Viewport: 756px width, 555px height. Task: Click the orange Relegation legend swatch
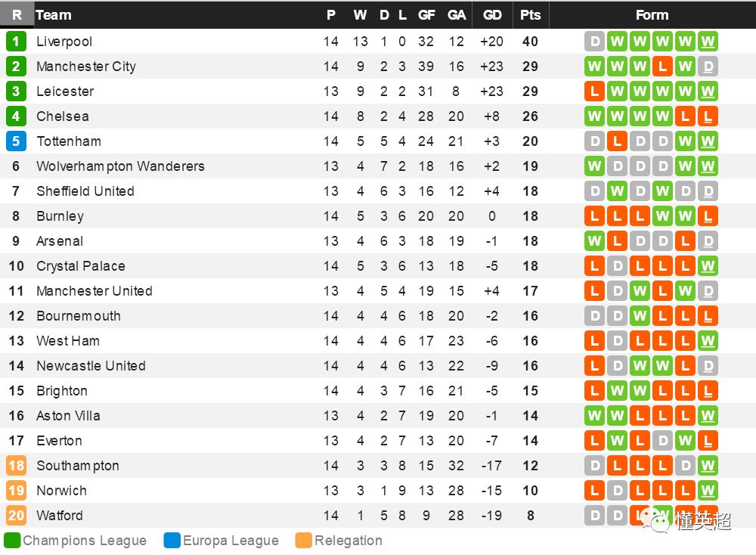pyautogui.click(x=304, y=541)
